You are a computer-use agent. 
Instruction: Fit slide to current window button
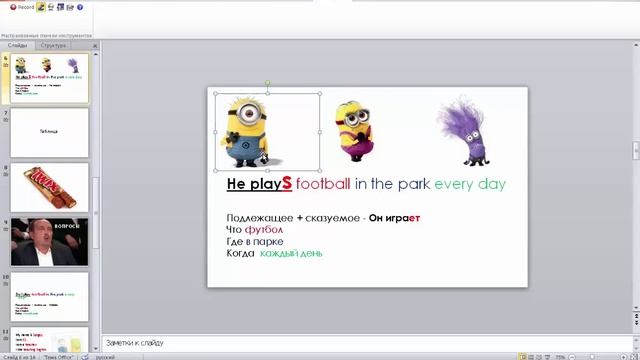point(634,357)
